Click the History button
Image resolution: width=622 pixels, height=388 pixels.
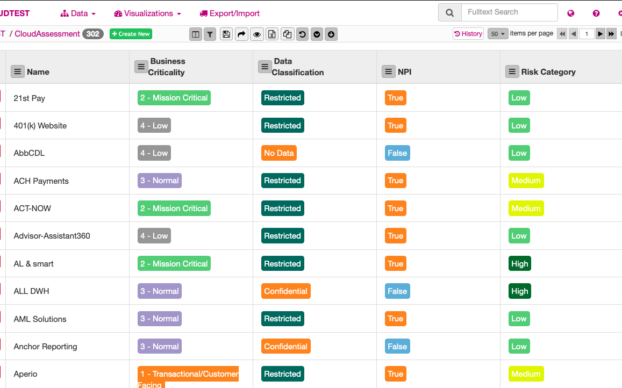[x=468, y=34]
